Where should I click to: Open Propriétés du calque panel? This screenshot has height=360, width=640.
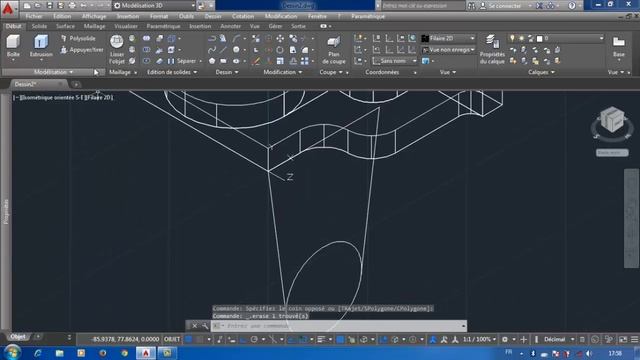pyautogui.click(x=492, y=49)
